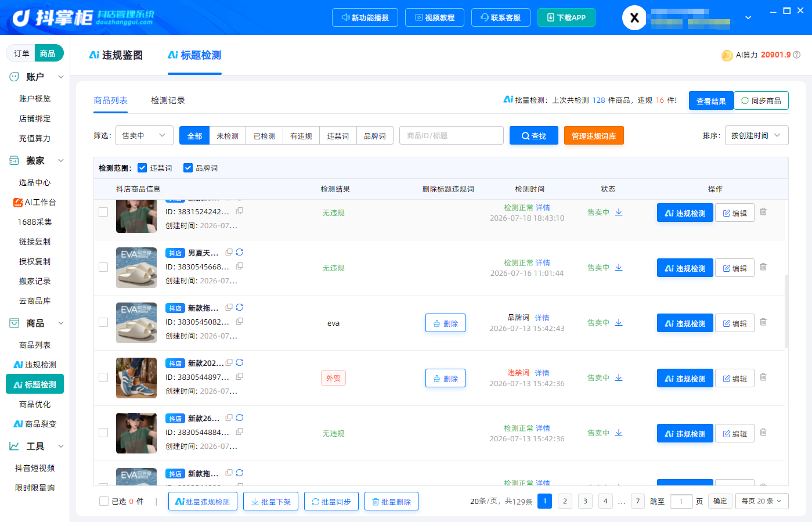The height and width of the screenshot is (522, 812).
Task: Click download arrow in the 外贸 row status
Action: tap(619, 377)
